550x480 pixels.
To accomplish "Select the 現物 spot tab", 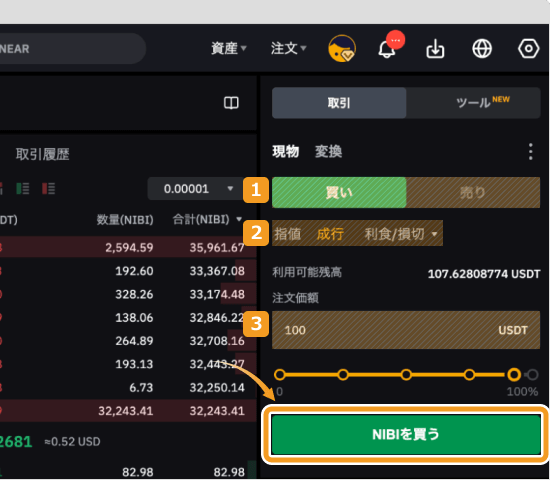I will pos(286,152).
